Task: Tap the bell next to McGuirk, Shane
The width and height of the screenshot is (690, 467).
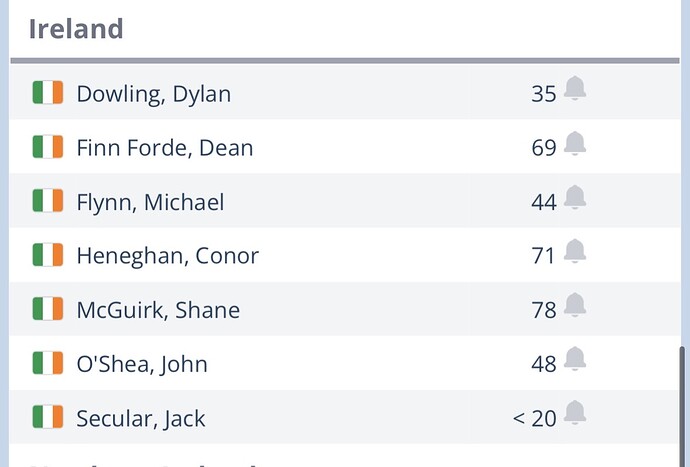Action: [x=575, y=306]
